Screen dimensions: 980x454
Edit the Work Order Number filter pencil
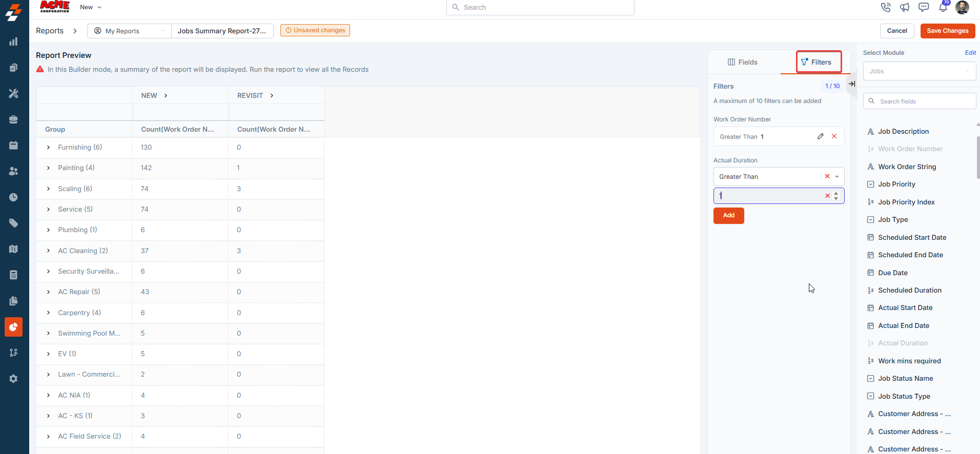pyautogui.click(x=820, y=136)
